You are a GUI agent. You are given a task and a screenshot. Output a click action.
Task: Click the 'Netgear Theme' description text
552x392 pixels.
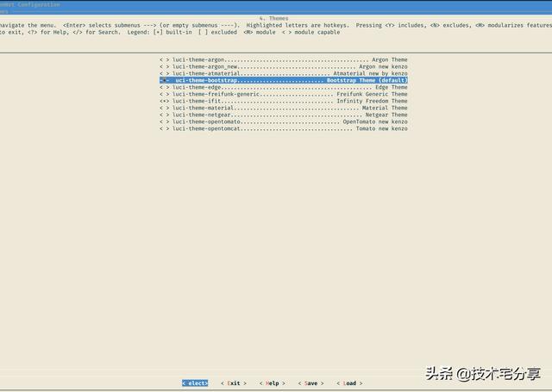(386, 115)
